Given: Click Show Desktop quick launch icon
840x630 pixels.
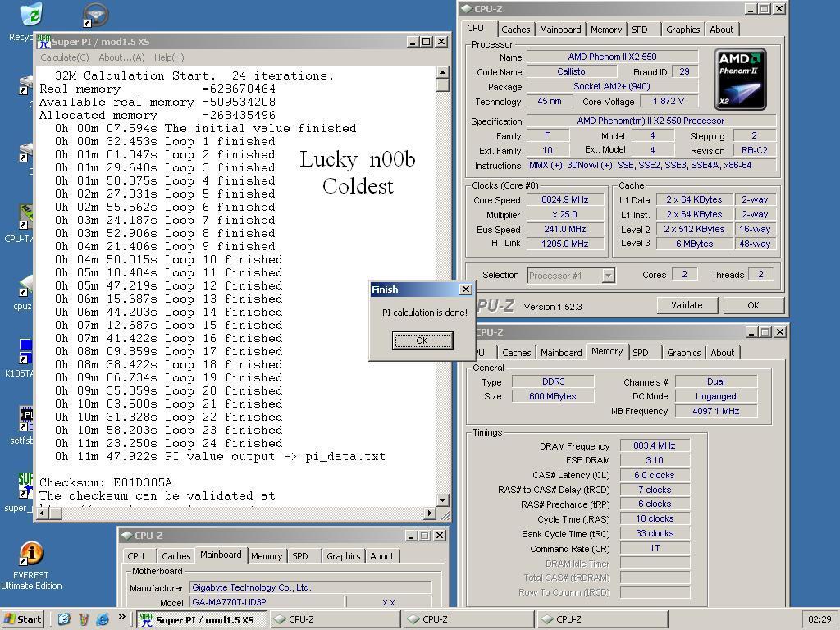Looking at the screenshot, I should pyautogui.click(x=64, y=619).
